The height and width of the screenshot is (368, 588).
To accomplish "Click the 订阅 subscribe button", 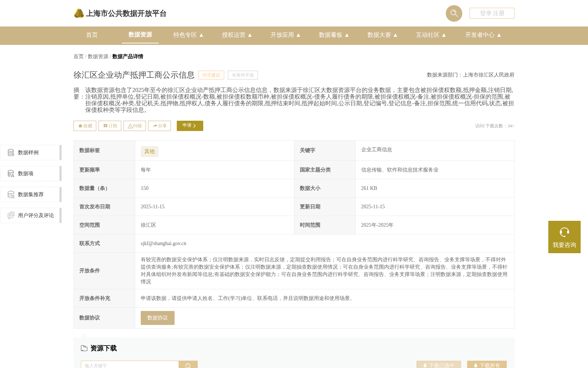I will click(110, 126).
